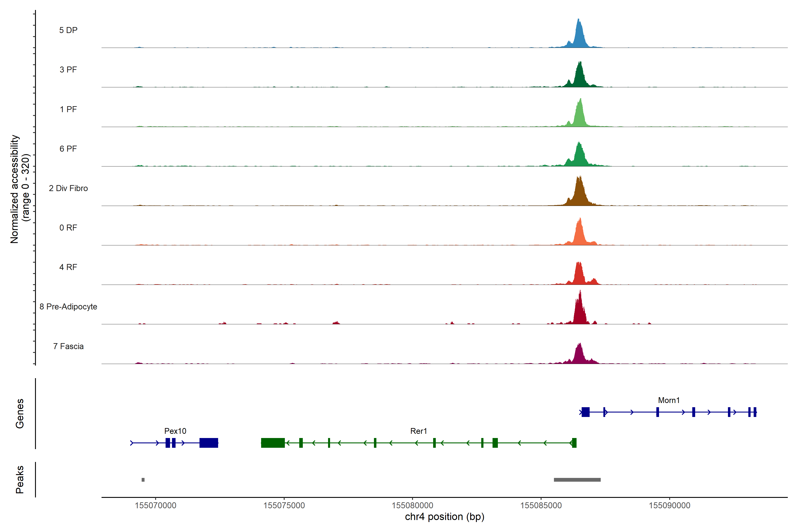Click the 5 DP track label

point(68,30)
